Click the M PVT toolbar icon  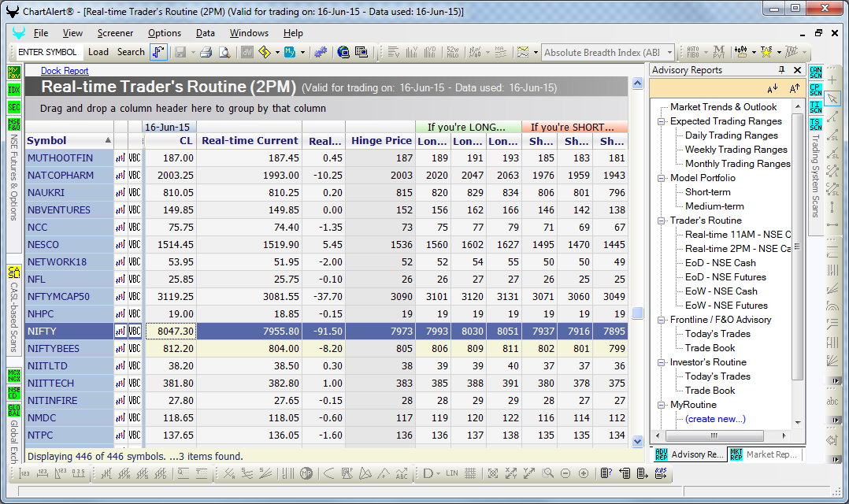719,53
